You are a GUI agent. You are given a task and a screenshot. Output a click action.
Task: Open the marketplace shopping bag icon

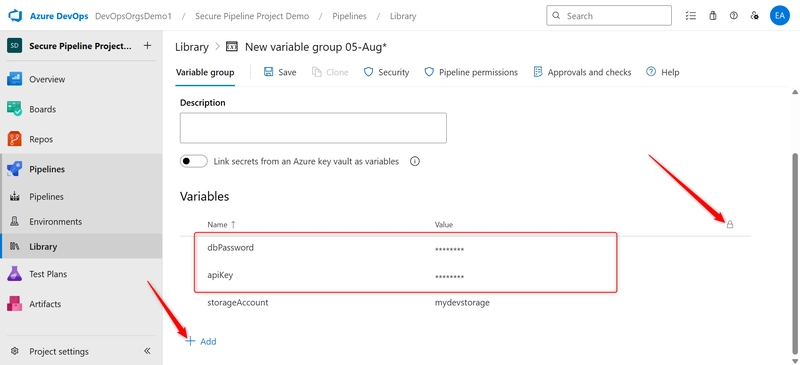pyautogui.click(x=713, y=16)
